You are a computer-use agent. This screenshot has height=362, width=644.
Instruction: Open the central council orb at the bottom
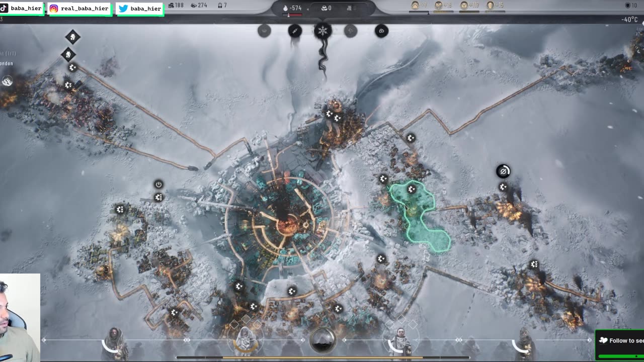tap(322, 340)
